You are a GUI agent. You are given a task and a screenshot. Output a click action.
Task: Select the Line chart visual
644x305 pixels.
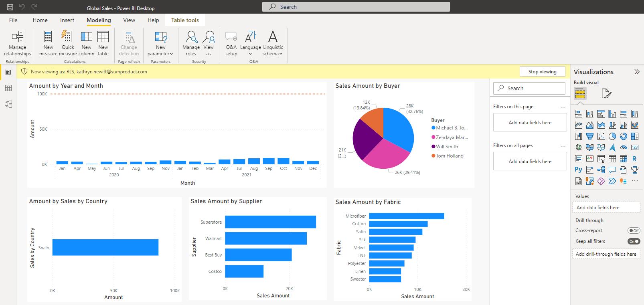[x=578, y=125]
